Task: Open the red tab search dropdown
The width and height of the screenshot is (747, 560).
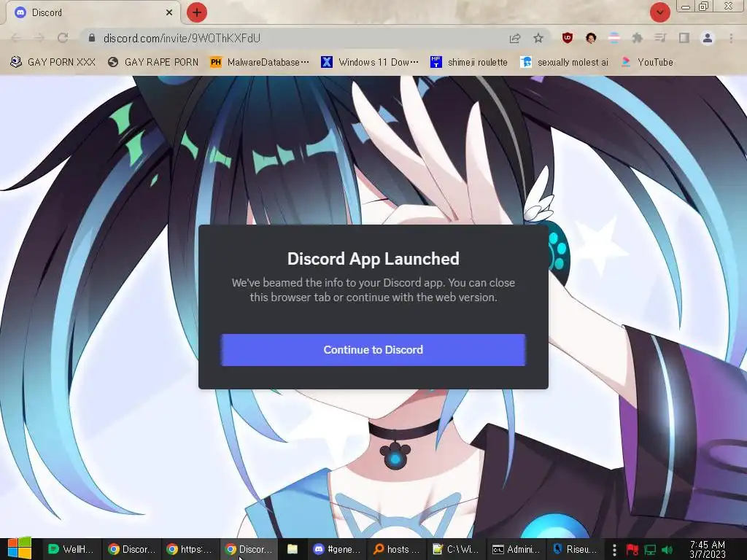Action: (x=659, y=12)
